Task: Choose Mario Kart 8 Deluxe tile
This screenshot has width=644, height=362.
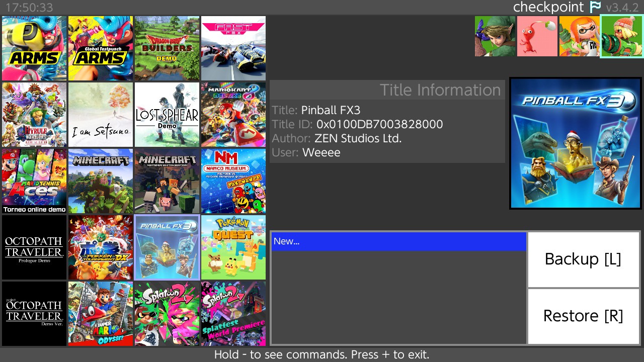Action: [x=233, y=115]
